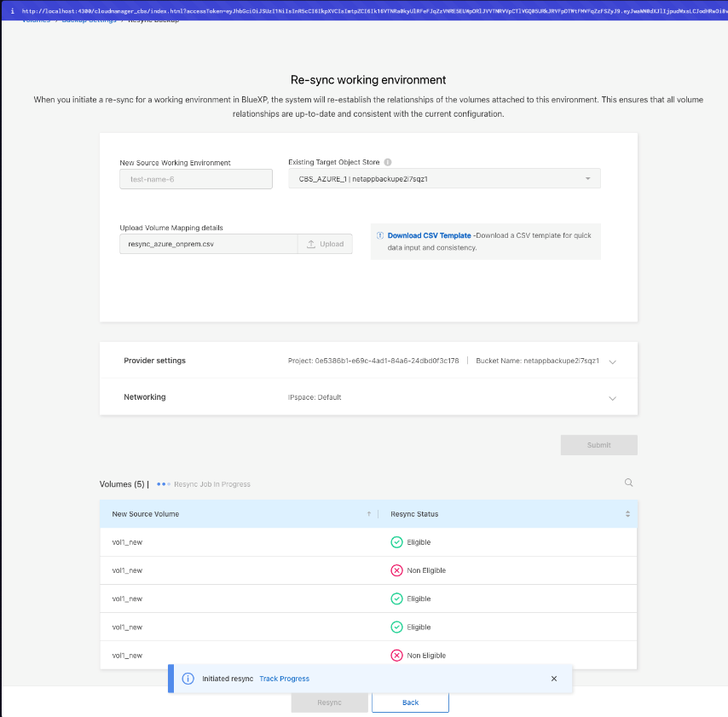Viewport: 728px width, 717px height.
Task: Click the Upload button
Action: coord(325,244)
